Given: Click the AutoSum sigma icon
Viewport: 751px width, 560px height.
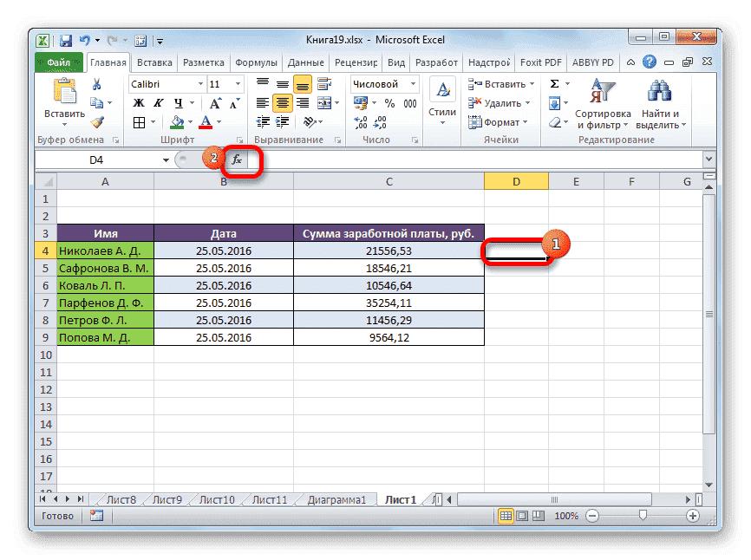Looking at the screenshot, I should pyautogui.click(x=552, y=84).
